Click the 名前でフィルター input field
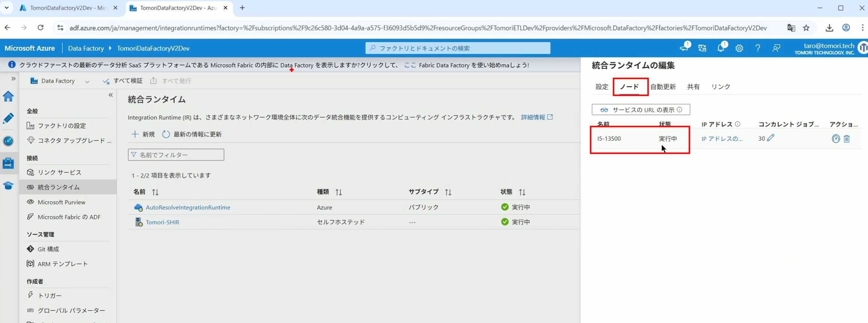 click(176, 155)
